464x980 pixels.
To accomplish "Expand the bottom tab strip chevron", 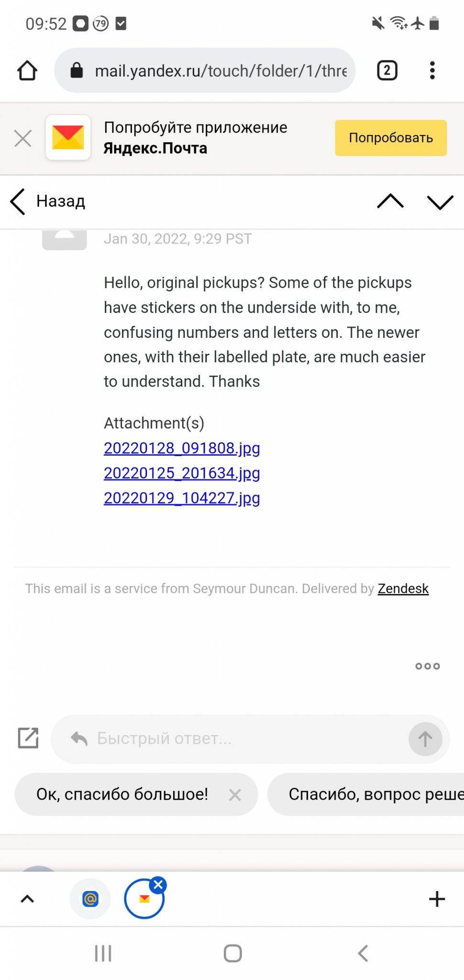I will pyautogui.click(x=27, y=899).
